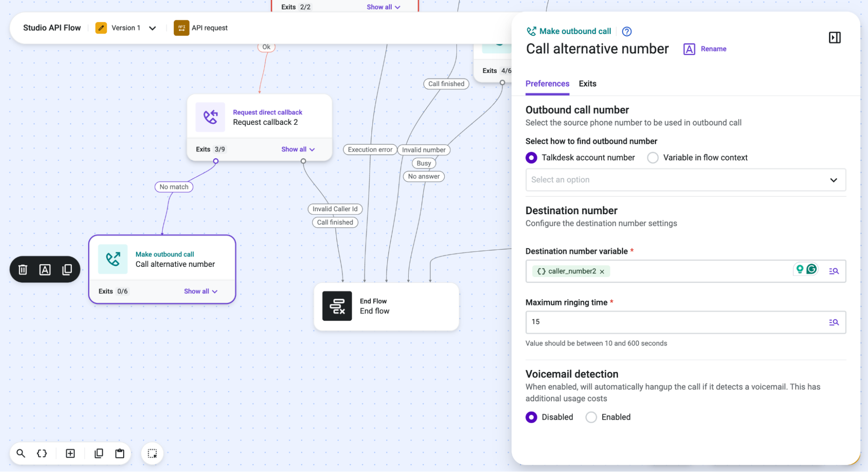Viewport: 868px width, 472px height.
Task: Open the Select an option dropdown
Action: tap(686, 180)
